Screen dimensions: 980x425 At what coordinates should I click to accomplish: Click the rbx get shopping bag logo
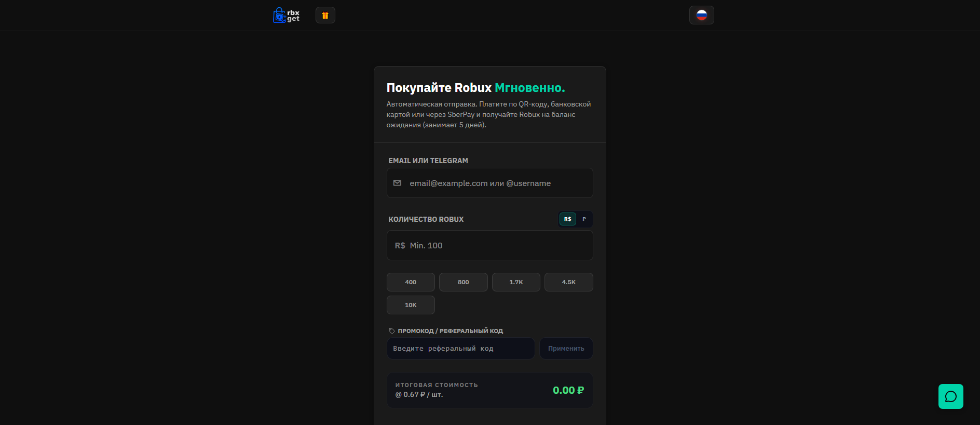[286, 15]
